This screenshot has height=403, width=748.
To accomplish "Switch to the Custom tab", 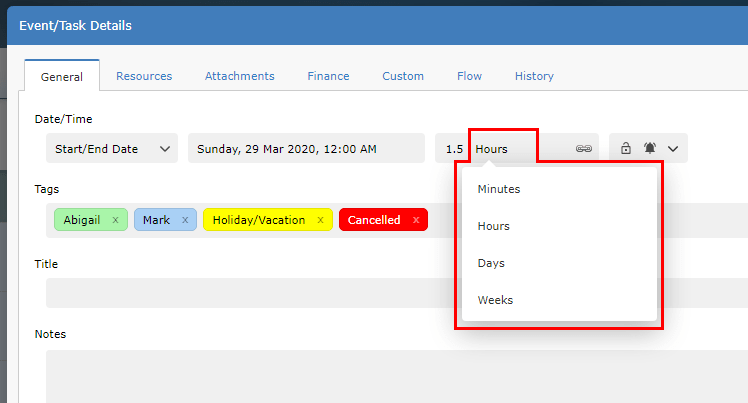I will [x=403, y=76].
